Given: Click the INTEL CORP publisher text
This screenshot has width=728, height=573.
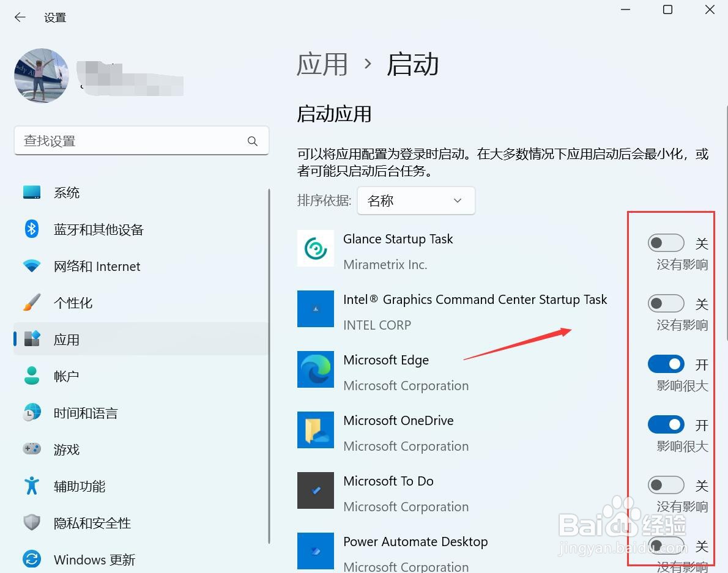Looking at the screenshot, I should pyautogui.click(x=377, y=325).
